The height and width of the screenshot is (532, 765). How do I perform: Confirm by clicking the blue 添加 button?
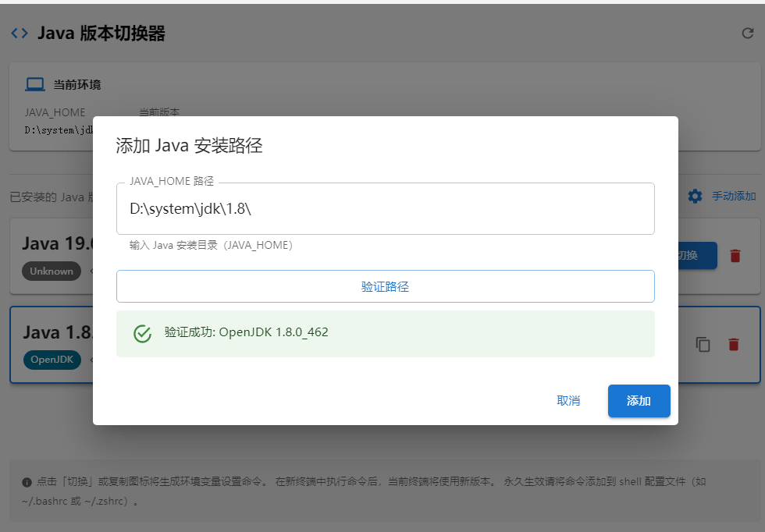coord(639,401)
